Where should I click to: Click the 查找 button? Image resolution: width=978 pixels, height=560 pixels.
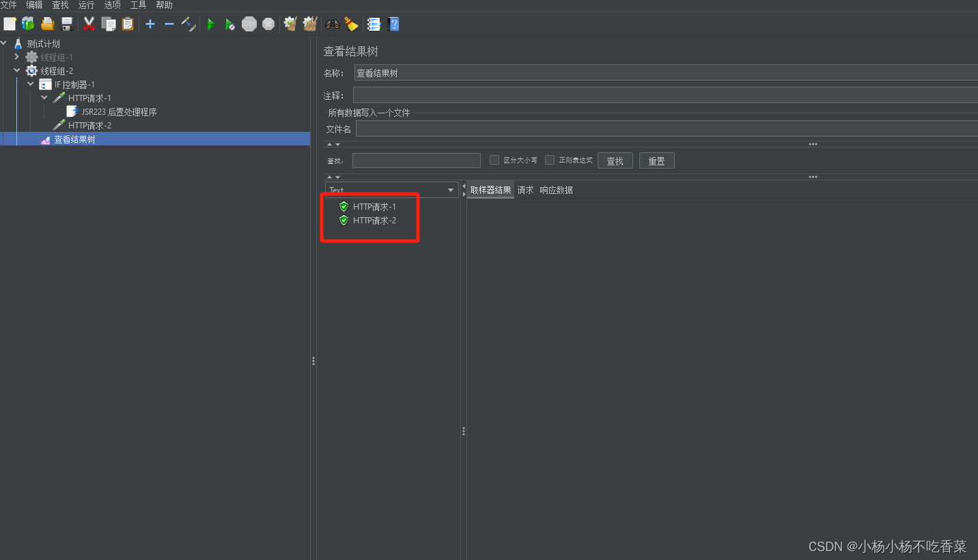point(615,161)
